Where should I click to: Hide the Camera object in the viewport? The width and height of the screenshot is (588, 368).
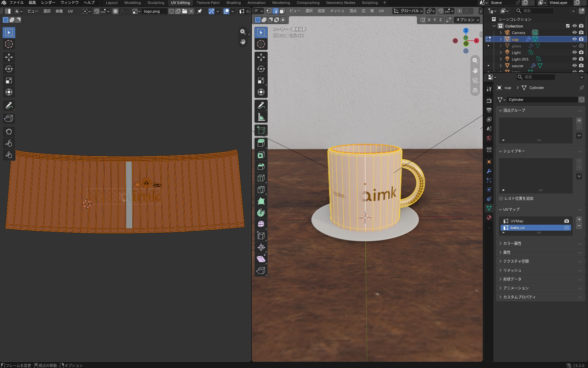(574, 32)
